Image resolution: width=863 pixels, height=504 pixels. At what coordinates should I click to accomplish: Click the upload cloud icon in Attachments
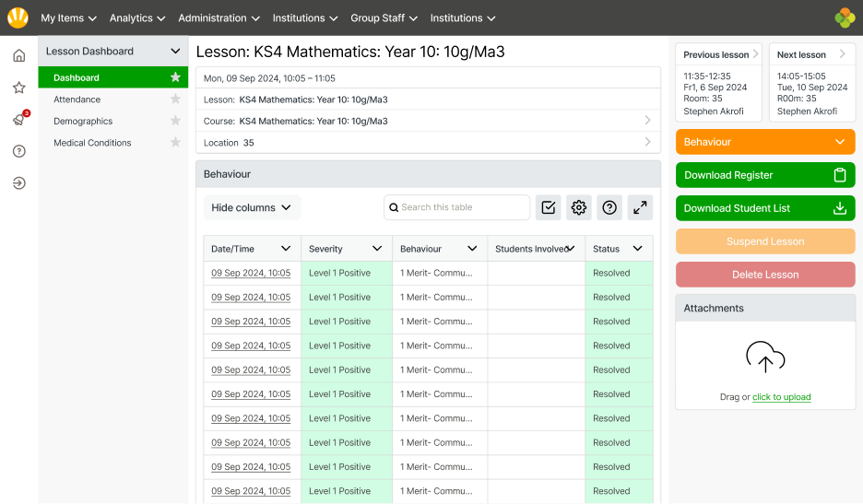pos(765,357)
